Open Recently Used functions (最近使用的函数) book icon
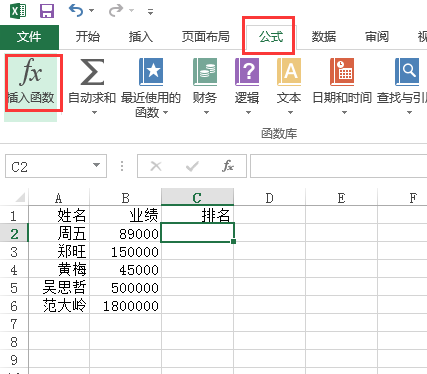This screenshot has height=374, width=427. [151, 72]
